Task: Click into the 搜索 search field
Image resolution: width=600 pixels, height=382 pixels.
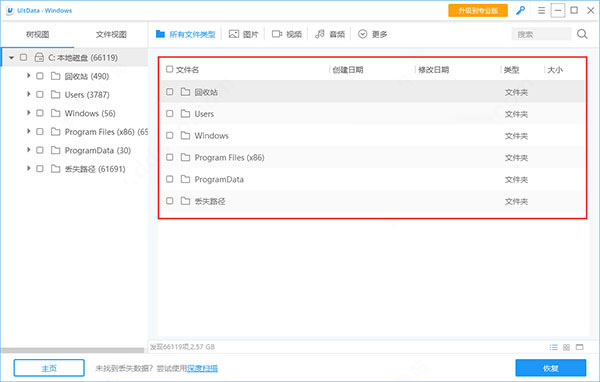Action: [541, 34]
